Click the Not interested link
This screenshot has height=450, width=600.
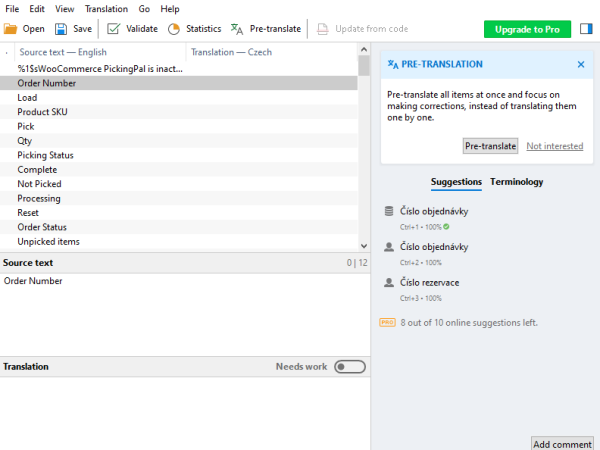click(x=554, y=146)
